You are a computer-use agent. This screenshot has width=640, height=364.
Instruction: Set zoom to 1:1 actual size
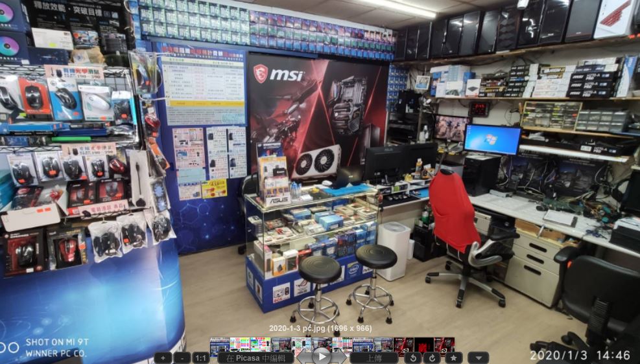point(200,358)
